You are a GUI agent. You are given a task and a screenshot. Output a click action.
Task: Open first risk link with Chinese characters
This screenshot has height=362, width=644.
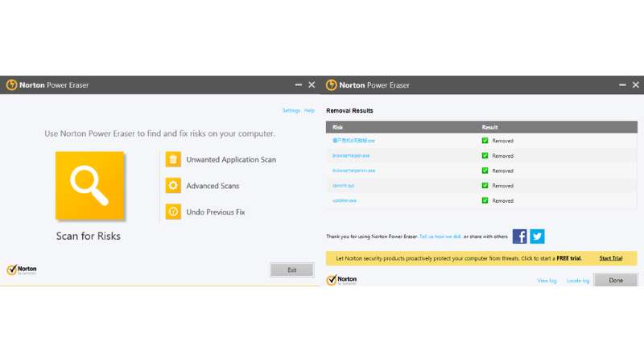pos(353,140)
